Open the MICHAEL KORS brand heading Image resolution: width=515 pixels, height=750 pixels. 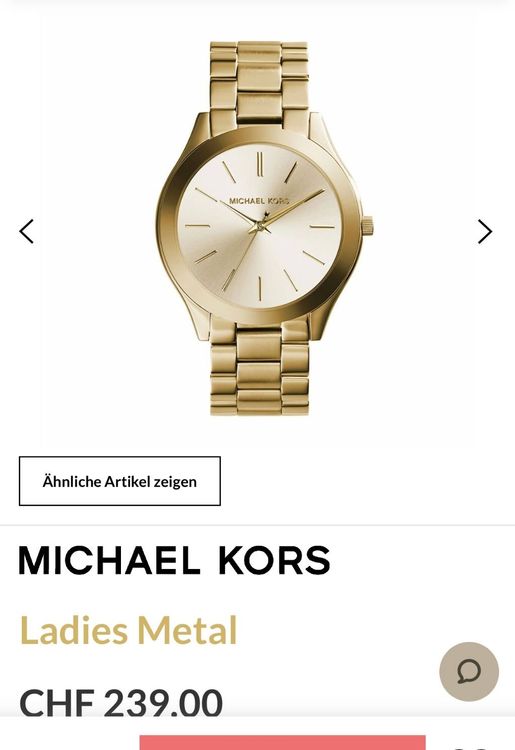tap(175, 560)
